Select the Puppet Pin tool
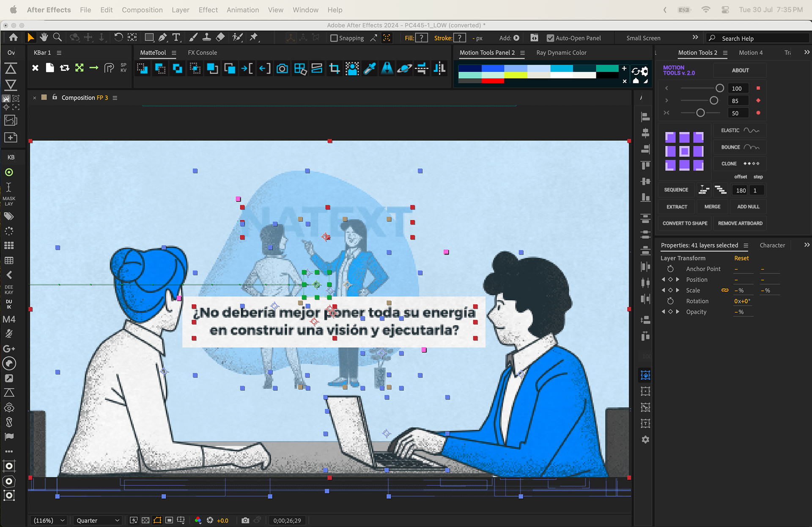Viewport: 812px width, 527px height. [254, 38]
